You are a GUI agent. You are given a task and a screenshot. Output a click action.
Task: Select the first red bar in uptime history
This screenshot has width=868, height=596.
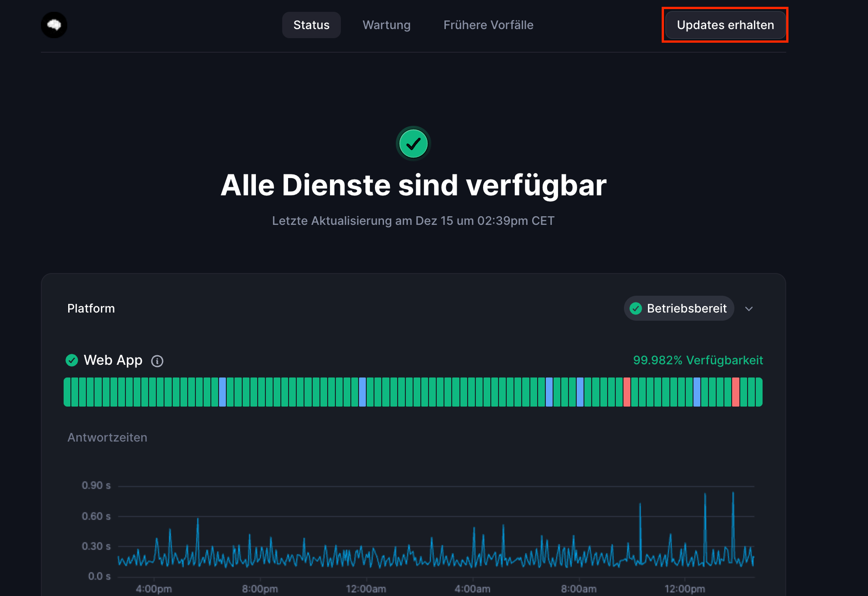click(x=627, y=392)
